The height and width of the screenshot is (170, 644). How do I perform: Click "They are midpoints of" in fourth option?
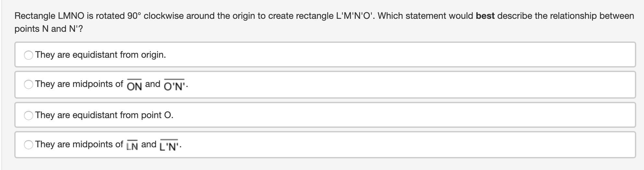point(79,144)
